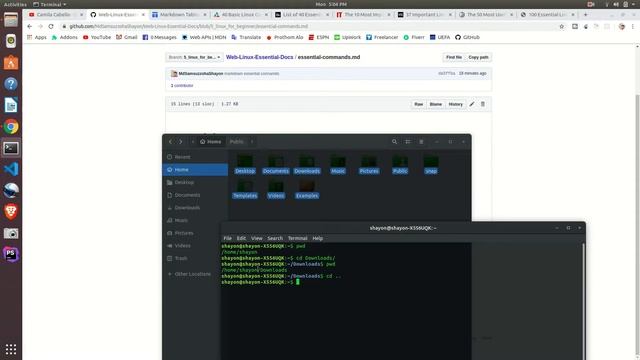Open a new Chrome tab
The width and height of the screenshot is (640, 360).
(x=585, y=14)
